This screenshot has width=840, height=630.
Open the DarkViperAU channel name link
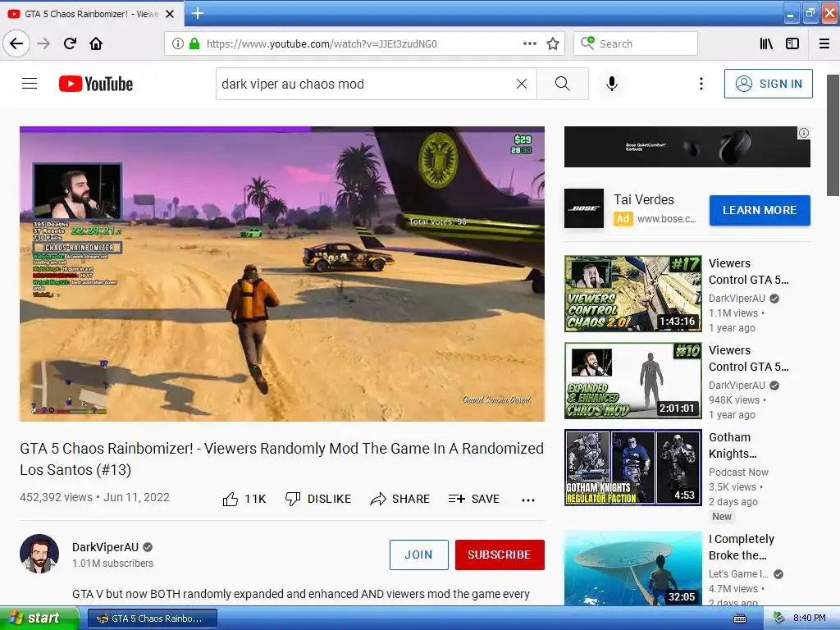tap(105, 547)
